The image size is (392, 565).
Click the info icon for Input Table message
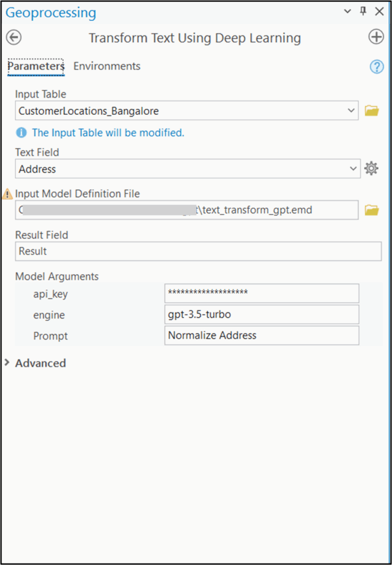coord(21,133)
